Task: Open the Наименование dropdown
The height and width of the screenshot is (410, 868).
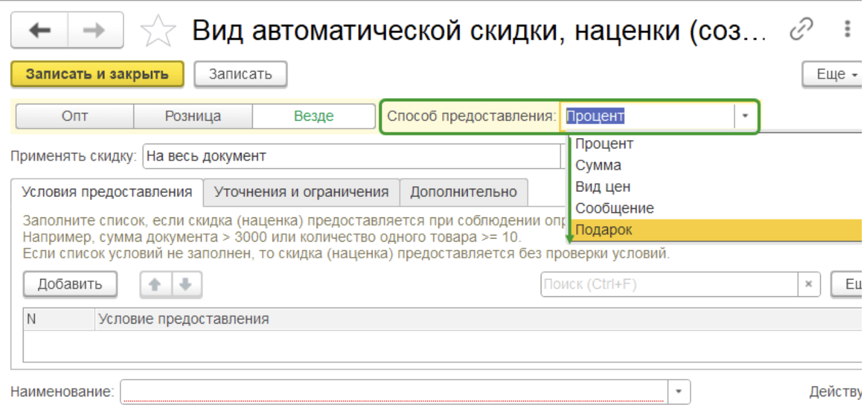Action: coord(677,389)
